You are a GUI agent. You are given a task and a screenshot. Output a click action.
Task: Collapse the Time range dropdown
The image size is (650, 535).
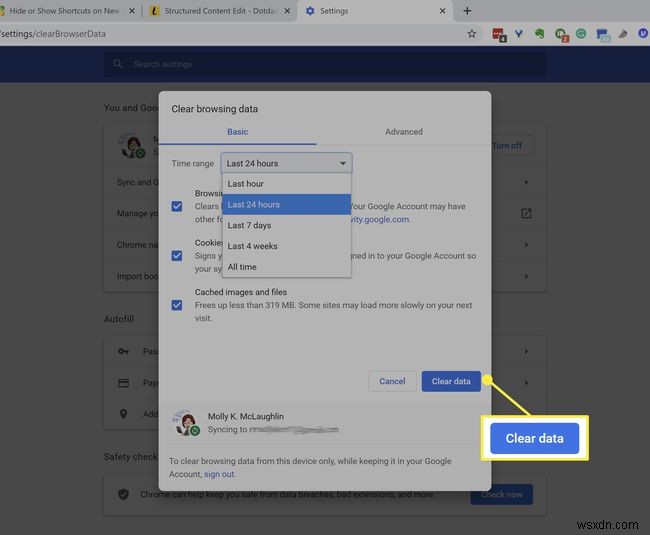[x=286, y=163]
